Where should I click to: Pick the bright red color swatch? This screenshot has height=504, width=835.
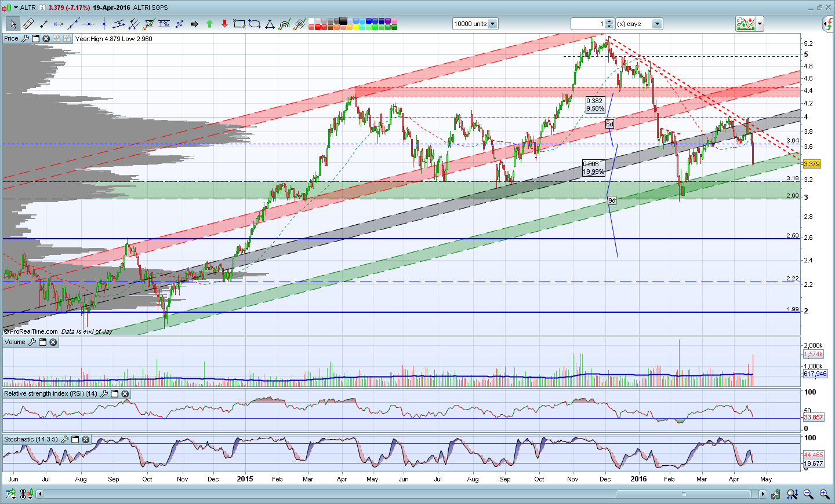click(x=318, y=27)
